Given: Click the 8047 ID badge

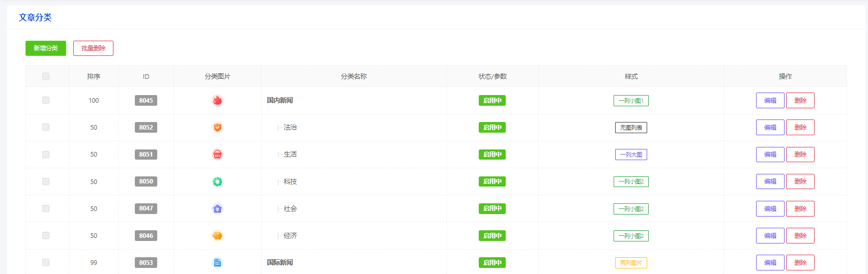Looking at the screenshot, I should point(146,208).
